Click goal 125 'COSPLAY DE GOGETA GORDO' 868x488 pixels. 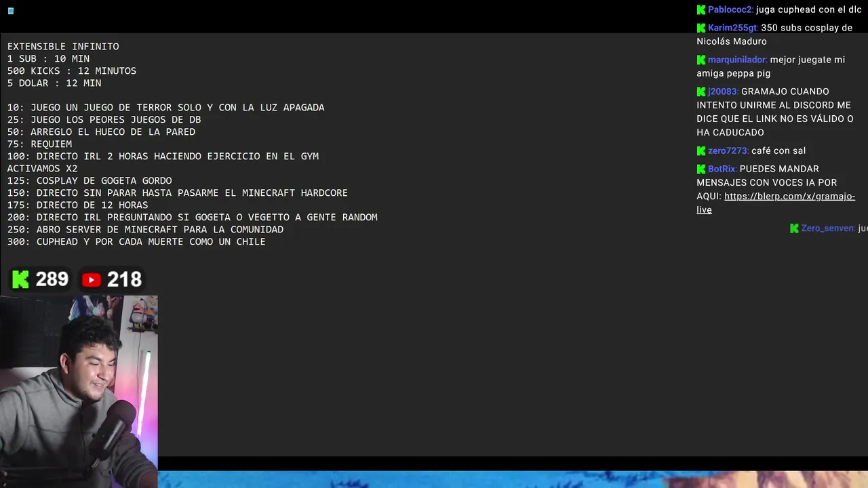click(90, 181)
